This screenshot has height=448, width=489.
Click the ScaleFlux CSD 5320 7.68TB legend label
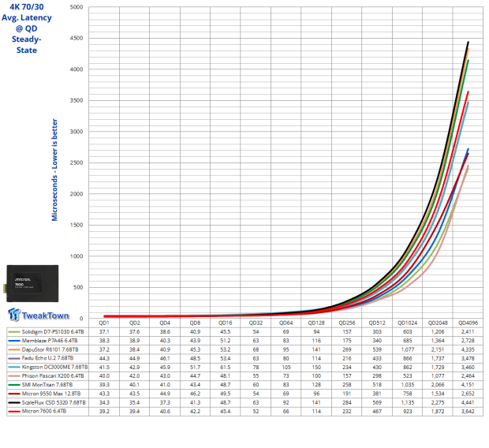(x=54, y=403)
